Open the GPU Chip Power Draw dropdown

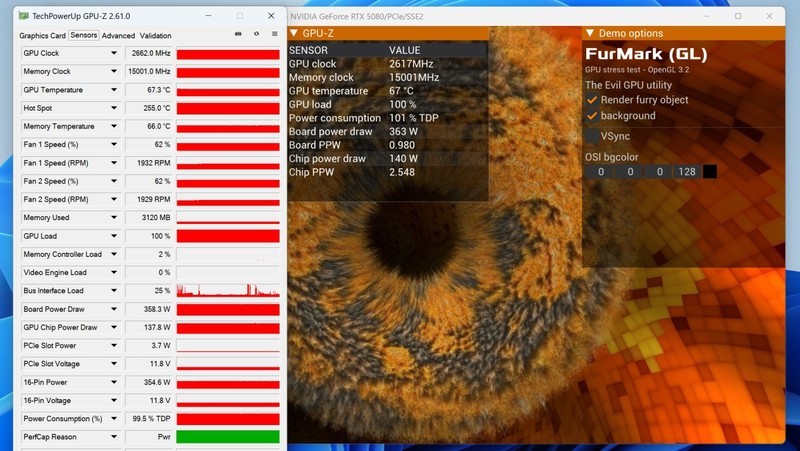114,328
